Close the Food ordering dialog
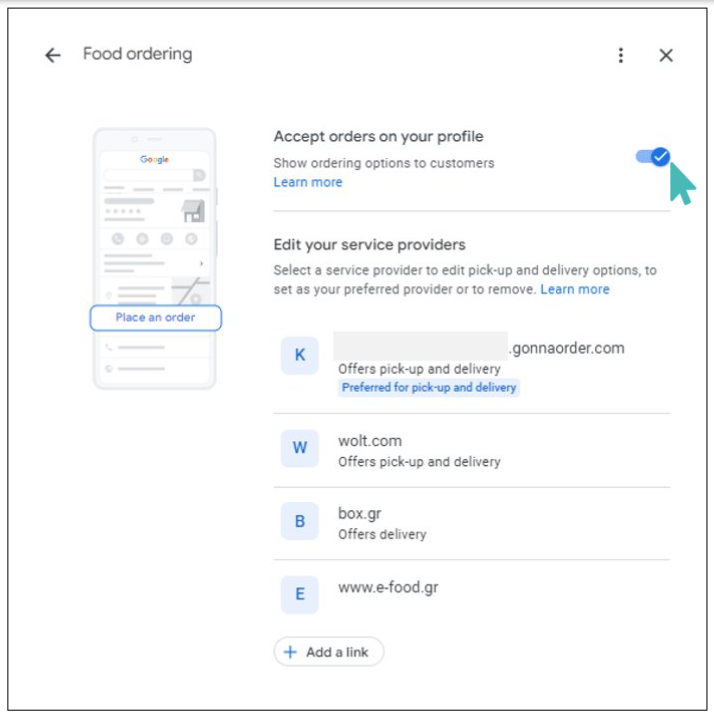Viewport: 714px width, 717px height. [666, 55]
